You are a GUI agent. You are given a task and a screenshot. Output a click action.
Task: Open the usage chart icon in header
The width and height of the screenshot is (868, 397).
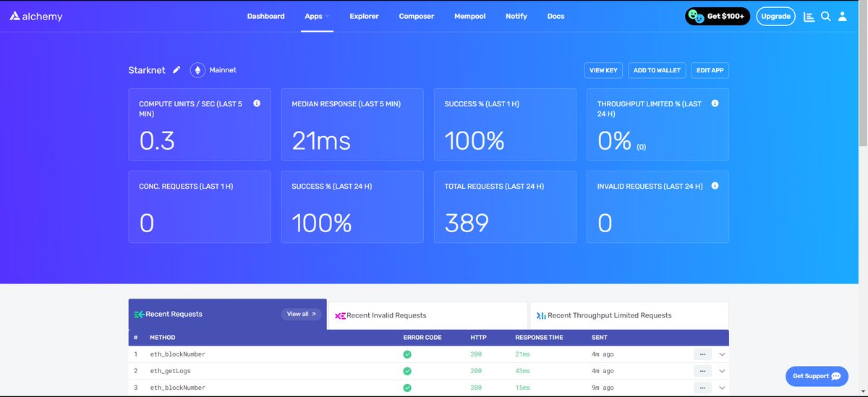[809, 16]
